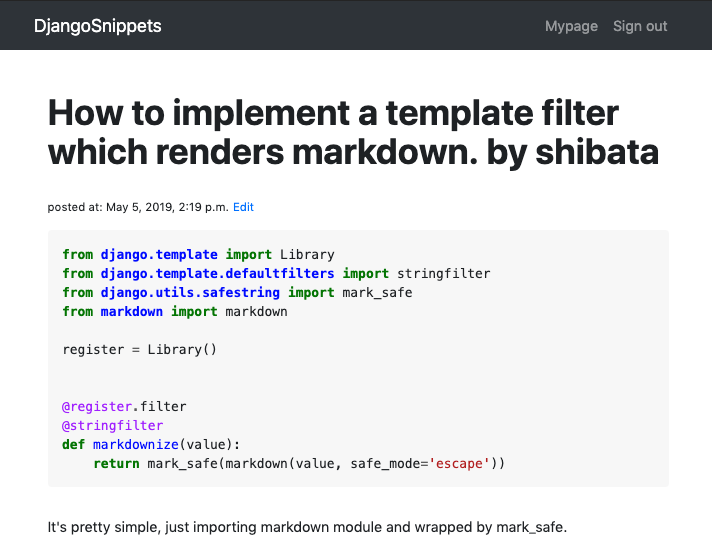The height and width of the screenshot is (551, 712).
Task: Click Sign out in the navbar
Action: click(640, 26)
